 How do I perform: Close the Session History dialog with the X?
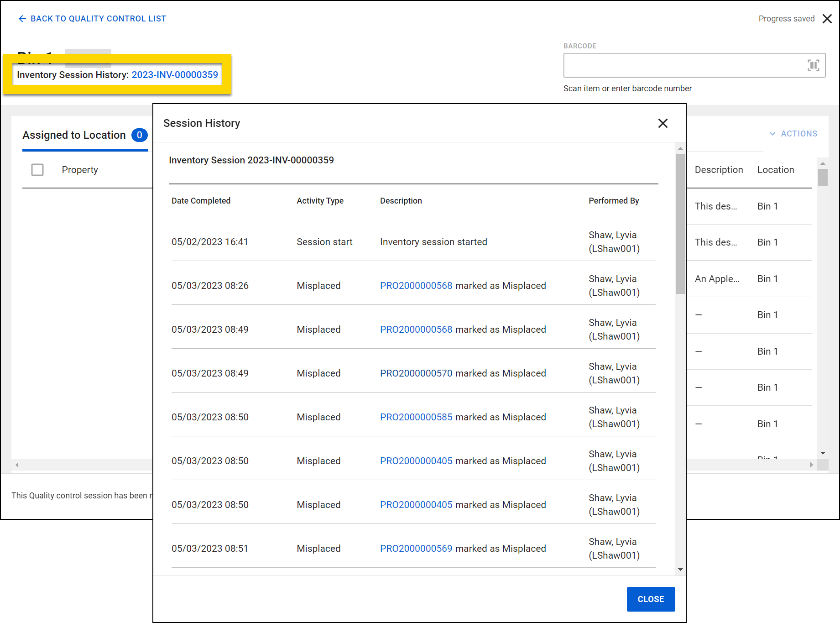(663, 123)
